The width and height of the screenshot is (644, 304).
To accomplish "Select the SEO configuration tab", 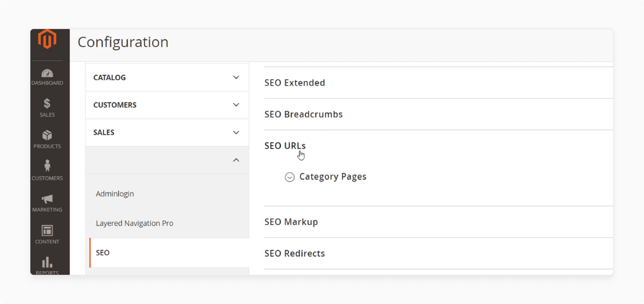I will pyautogui.click(x=169, y=252).
